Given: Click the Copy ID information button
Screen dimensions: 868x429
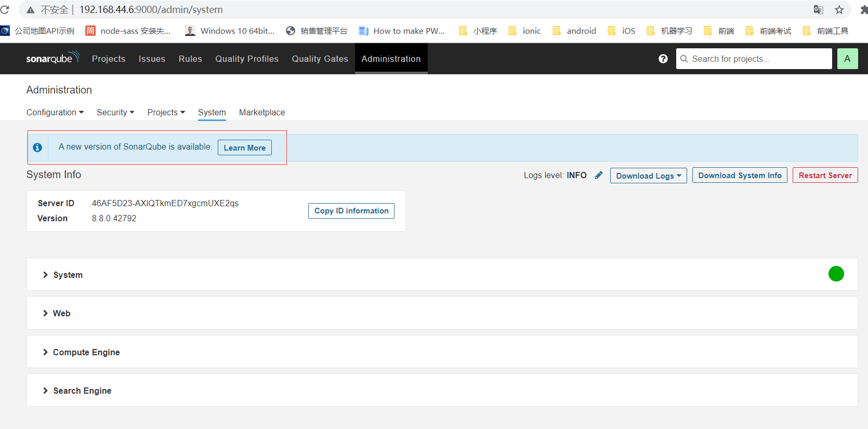Looking at the screenshot, I should (x=351, y=211).
